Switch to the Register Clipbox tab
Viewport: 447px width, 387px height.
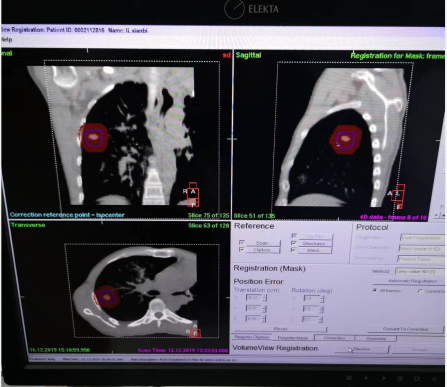(251, 337)
